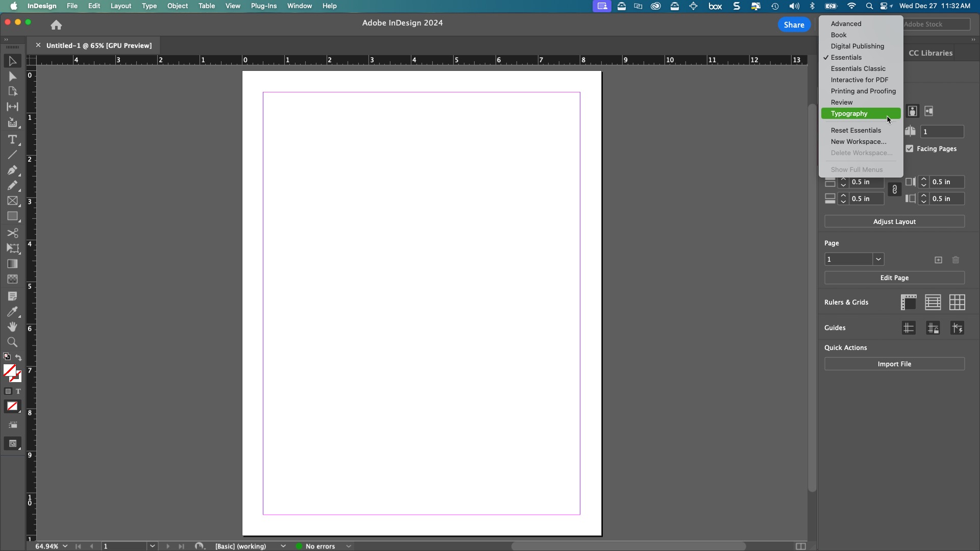Select the Pen tool
Image resolution: width=980 pixels, height=551 pixels.
tap(12, 170)
